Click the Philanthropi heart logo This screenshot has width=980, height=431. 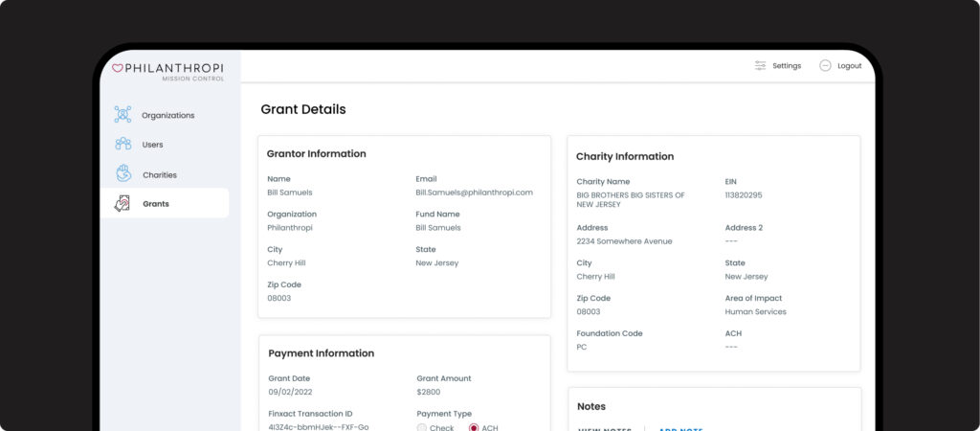(x=118, y=68)
